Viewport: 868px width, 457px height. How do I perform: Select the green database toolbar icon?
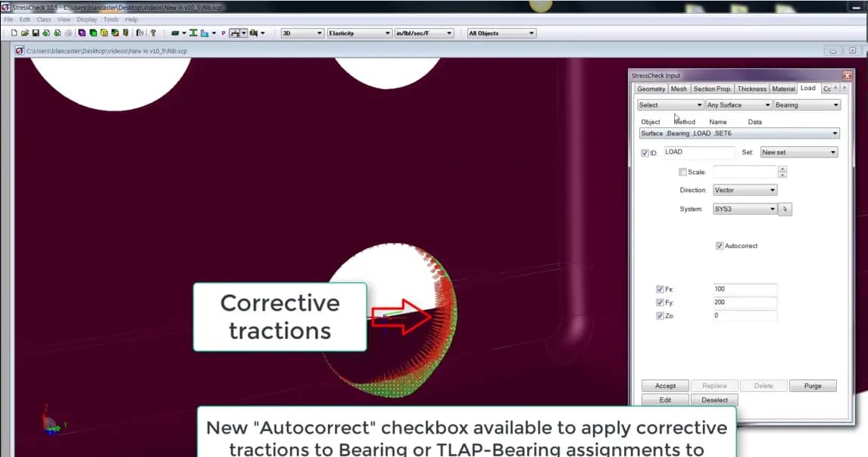point(93,33)
